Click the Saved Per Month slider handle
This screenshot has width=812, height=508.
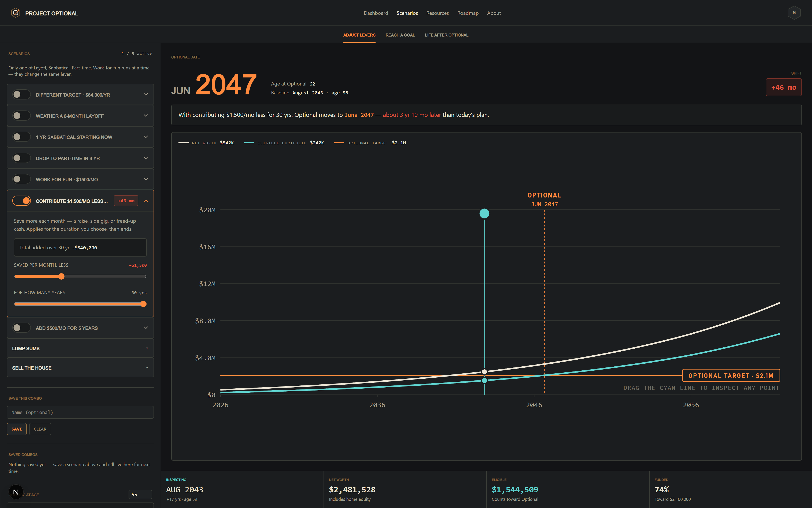click(x=61, y=276)
